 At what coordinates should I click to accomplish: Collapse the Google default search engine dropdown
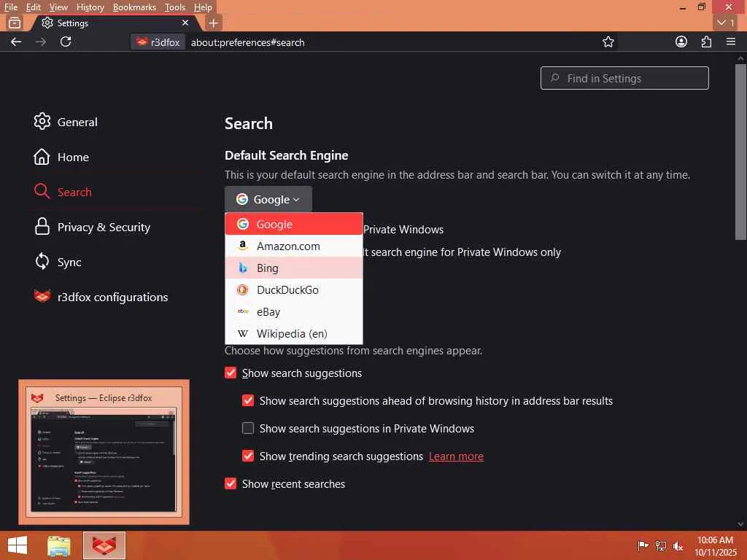click(x=268, y=199)
